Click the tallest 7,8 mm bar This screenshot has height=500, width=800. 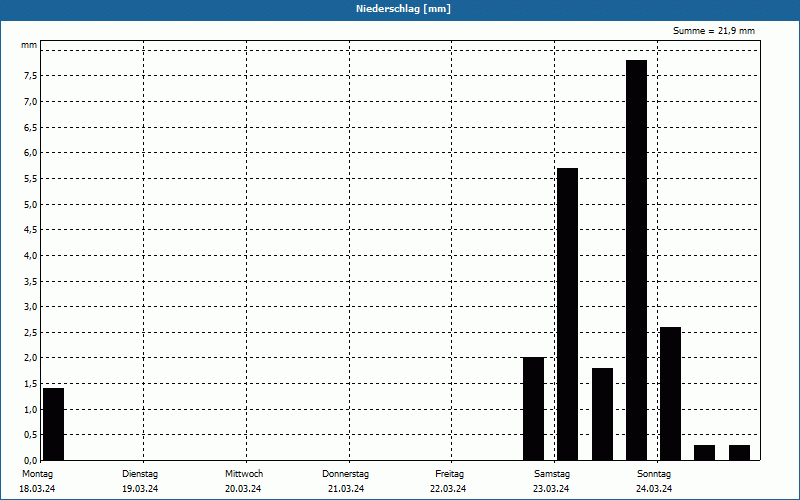tap(637, 260)
